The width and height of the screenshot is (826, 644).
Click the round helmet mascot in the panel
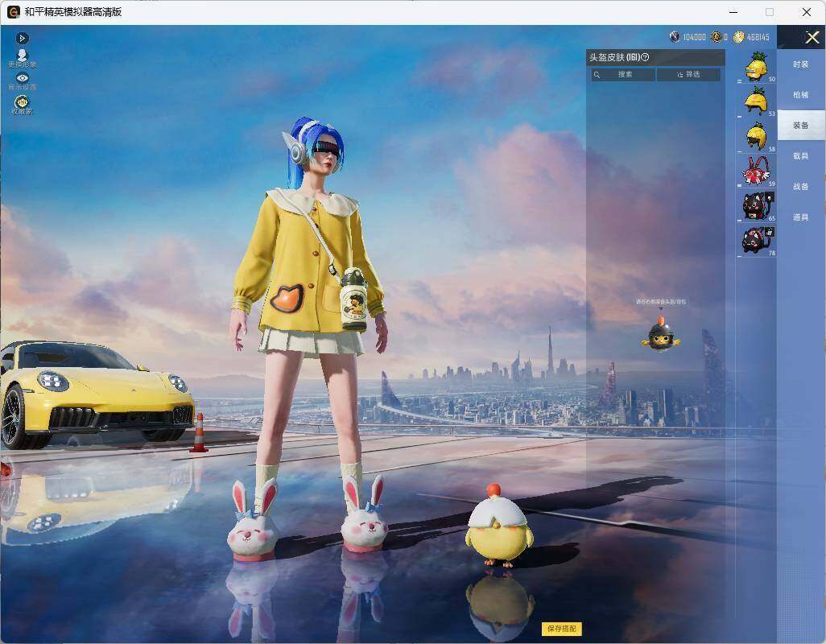click(661, 334)
